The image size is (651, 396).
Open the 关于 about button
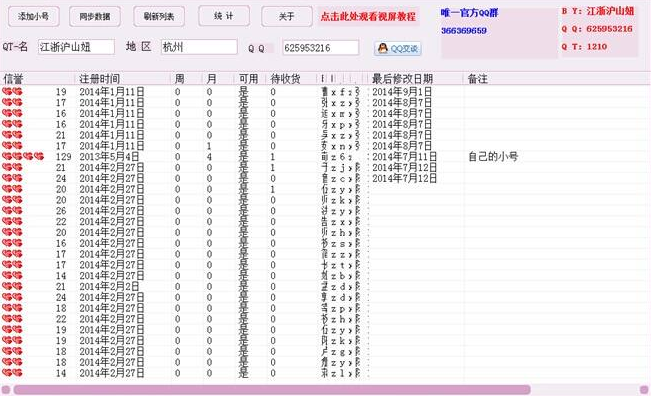287,17
